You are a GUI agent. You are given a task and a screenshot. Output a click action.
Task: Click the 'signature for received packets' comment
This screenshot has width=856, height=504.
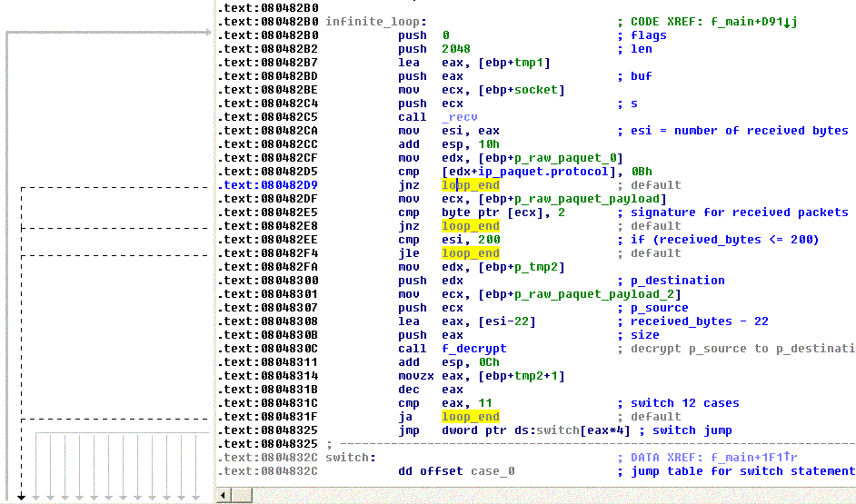click(x=740, y=212)
